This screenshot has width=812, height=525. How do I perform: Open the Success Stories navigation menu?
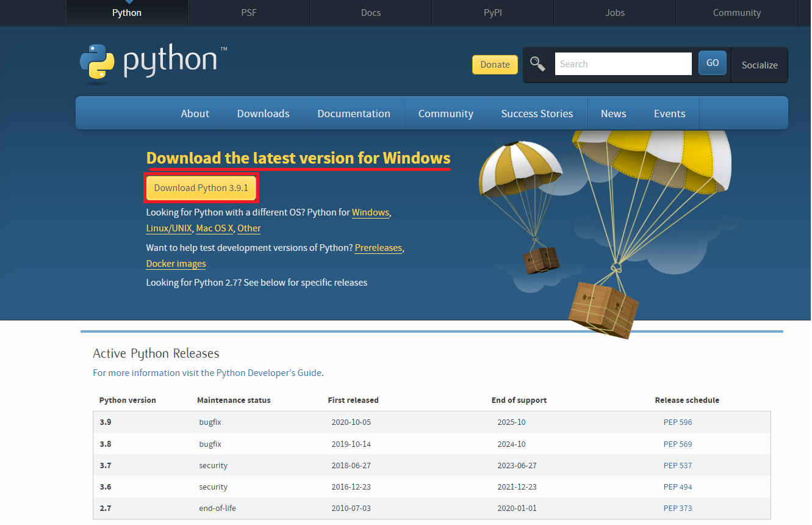pos(537,114)
